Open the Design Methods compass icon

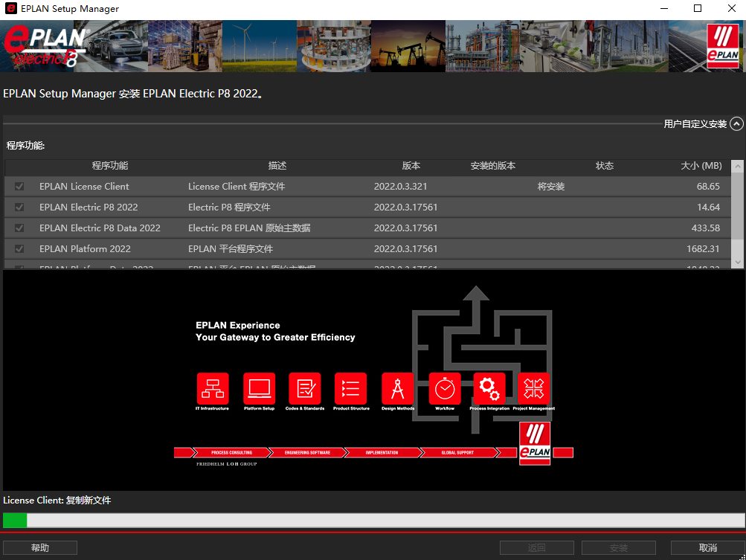click(x=398, y=388)
